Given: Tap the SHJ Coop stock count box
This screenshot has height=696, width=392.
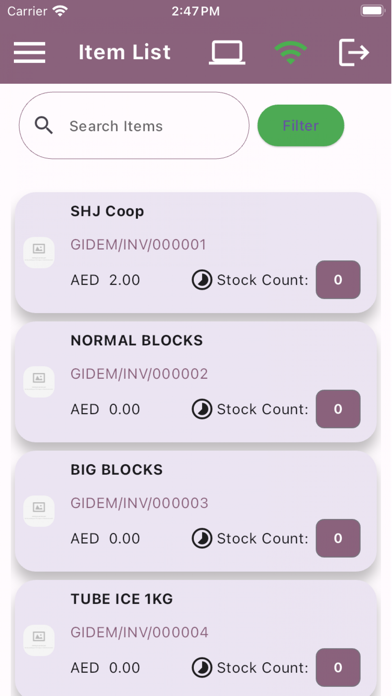Looking at the screenshot, I should coord(338,280).
